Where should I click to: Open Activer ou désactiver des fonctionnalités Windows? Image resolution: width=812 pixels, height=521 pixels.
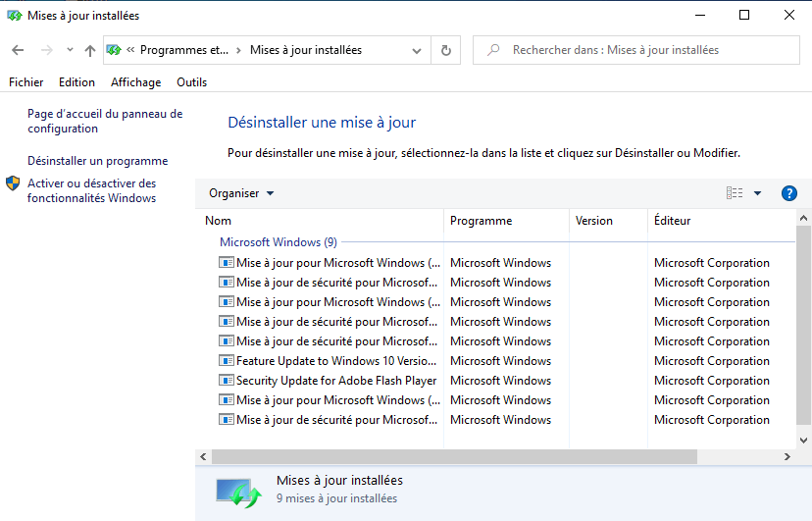click(91, 190)
